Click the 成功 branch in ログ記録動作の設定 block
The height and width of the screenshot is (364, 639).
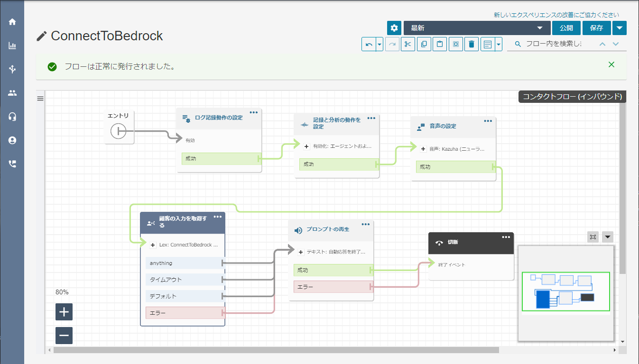(x=221, y=159)
